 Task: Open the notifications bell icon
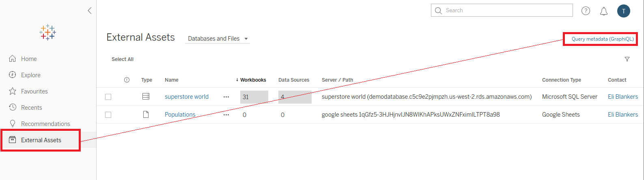(604, 11)
